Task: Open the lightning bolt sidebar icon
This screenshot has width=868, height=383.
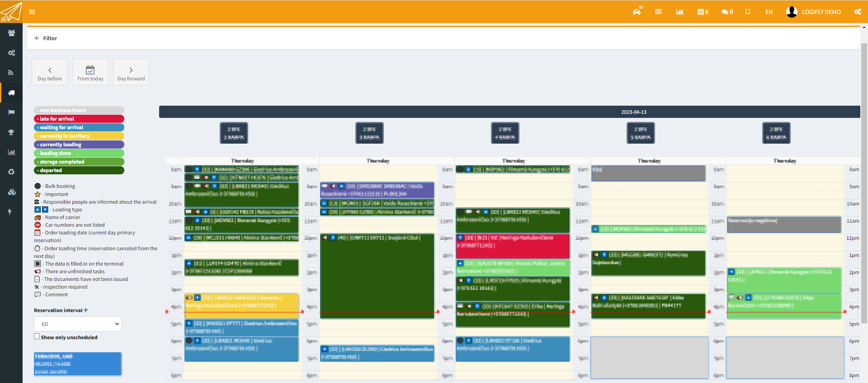Action: pyautogui.click(x=10, y=212)
